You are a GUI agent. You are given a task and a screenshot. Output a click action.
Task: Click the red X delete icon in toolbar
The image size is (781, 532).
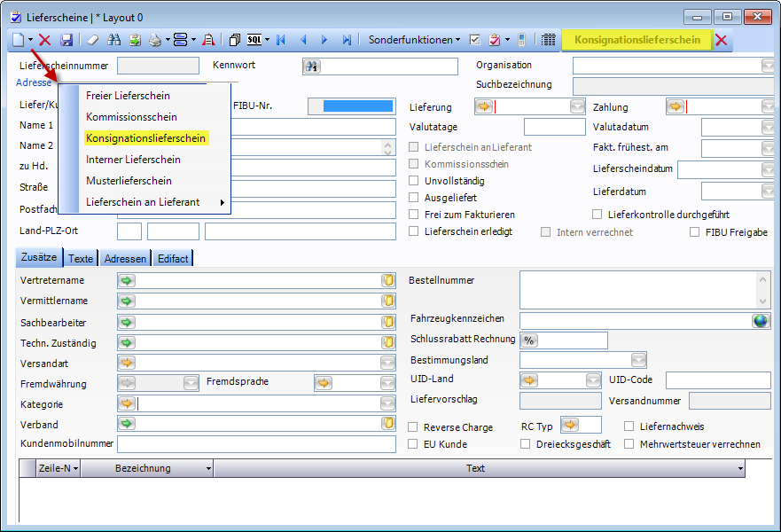pyautogui.click(x=45, y=40)
